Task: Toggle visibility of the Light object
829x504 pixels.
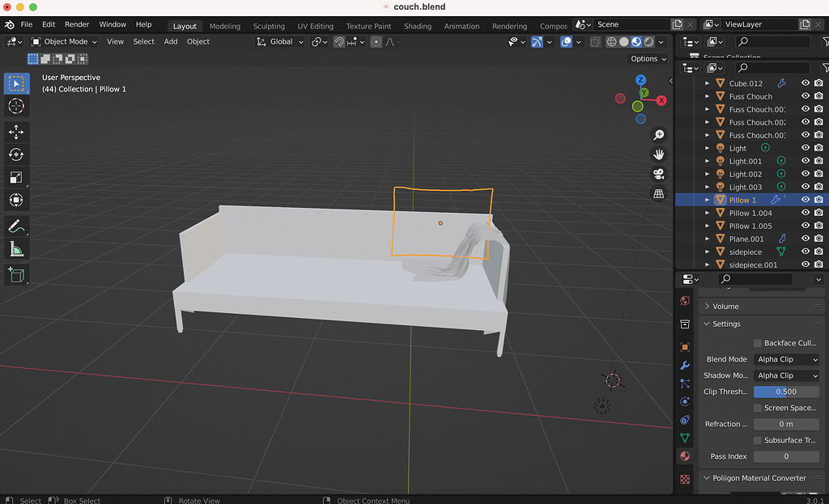Action: point(804,147)
